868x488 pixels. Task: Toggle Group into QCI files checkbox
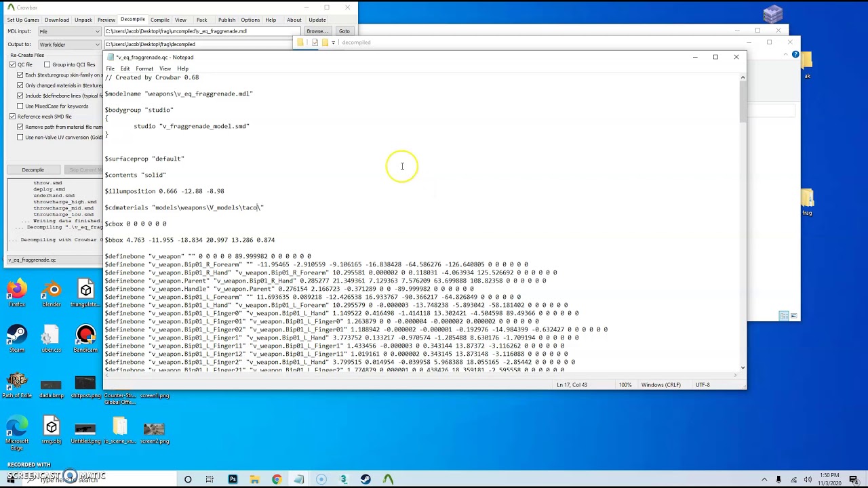tap(47, 64)
